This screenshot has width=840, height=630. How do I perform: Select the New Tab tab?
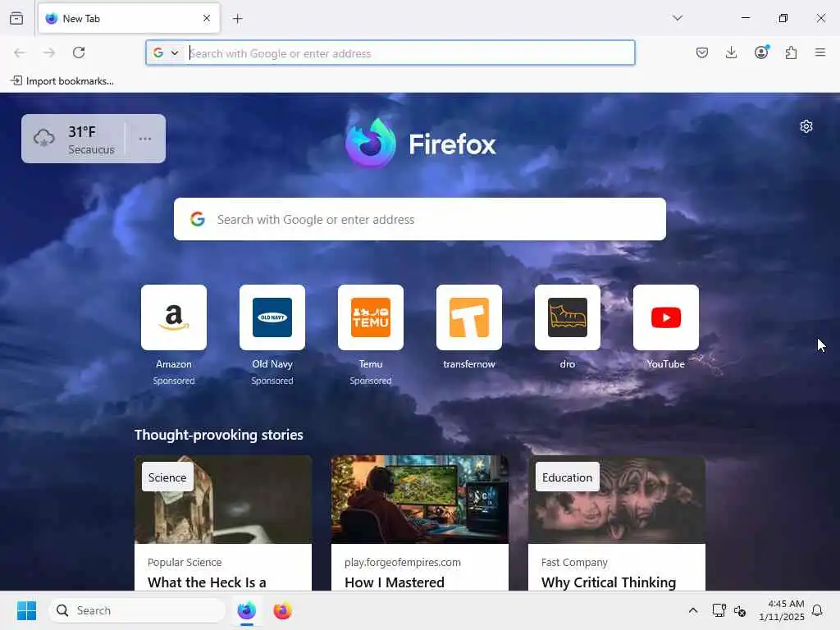[129, 18]
